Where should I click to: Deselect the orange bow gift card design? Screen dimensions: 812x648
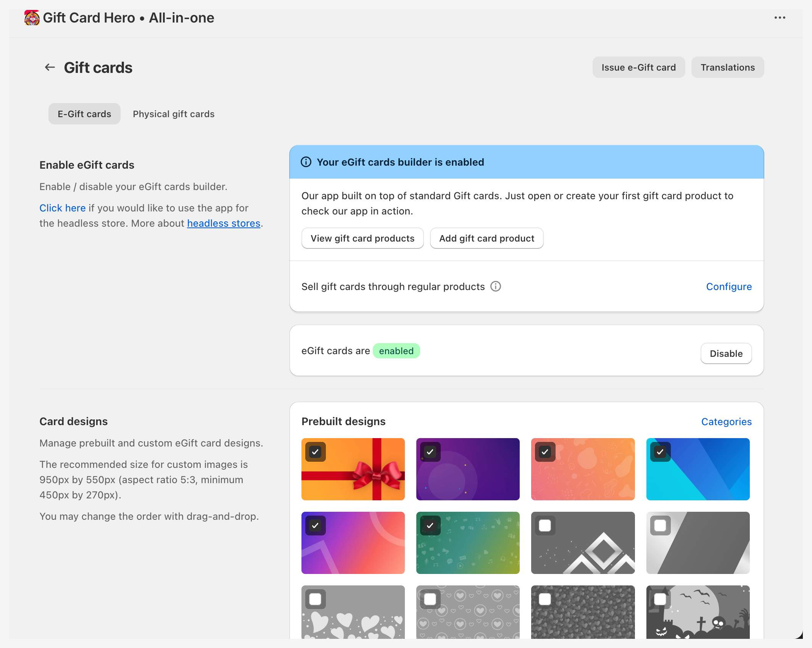315,452
